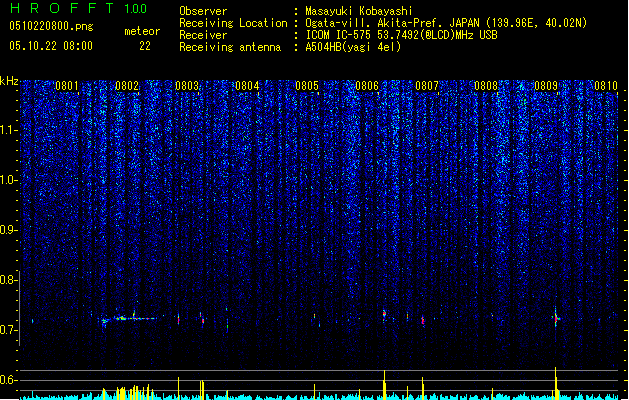
Task: Click the meteor count value 22
Action: 145,46
